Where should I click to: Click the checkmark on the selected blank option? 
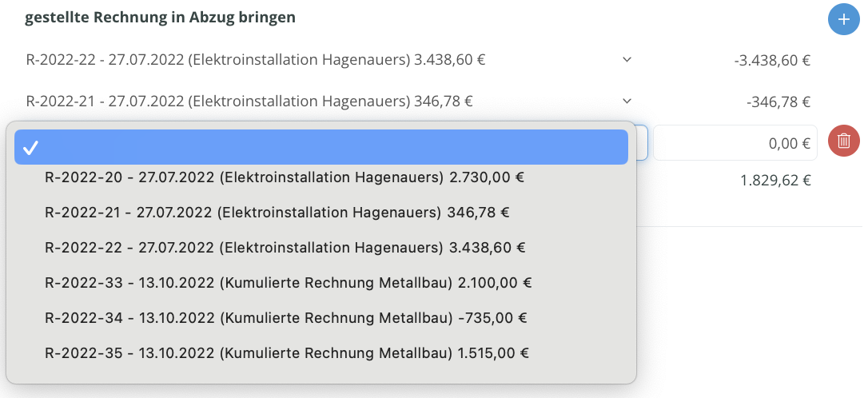tap(30, 147)
